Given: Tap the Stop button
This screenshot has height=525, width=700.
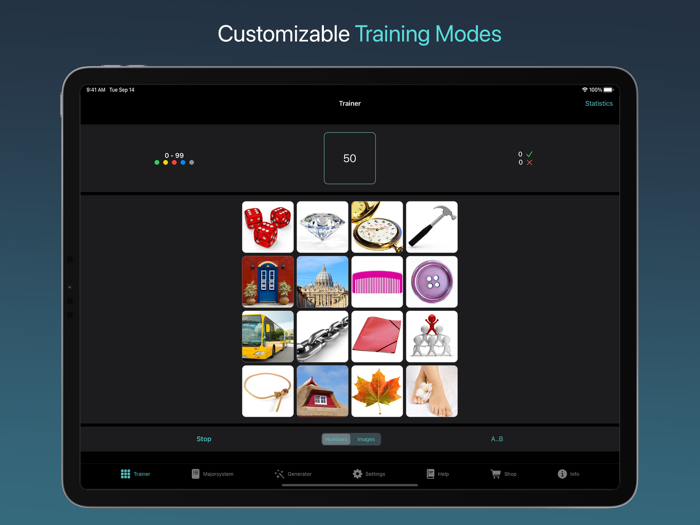Looking at the screenshot, I should (204, 439).
